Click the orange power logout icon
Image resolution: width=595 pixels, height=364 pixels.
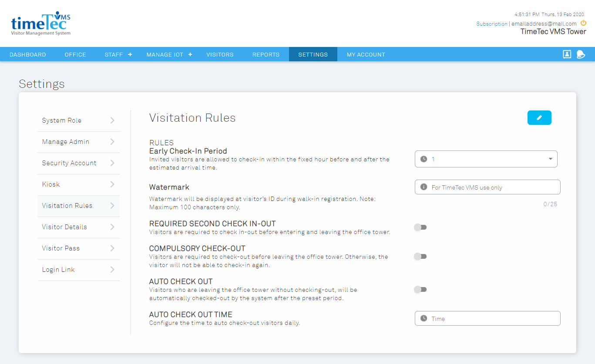(584, 23)
